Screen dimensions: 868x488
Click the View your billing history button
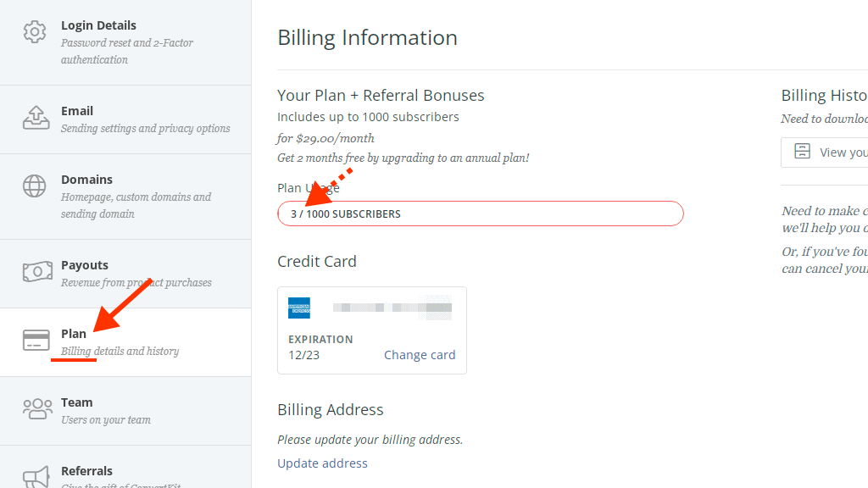tap(824, 152)
